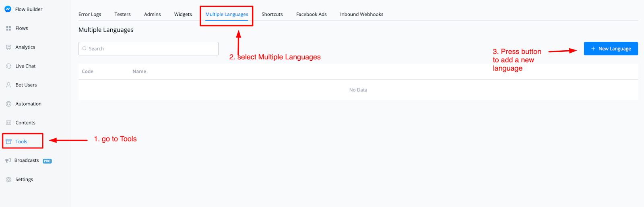The height and width of the screenshot is (207, 644).
Task: Switch to the Error Logs tab
Action: click(90, 14)
